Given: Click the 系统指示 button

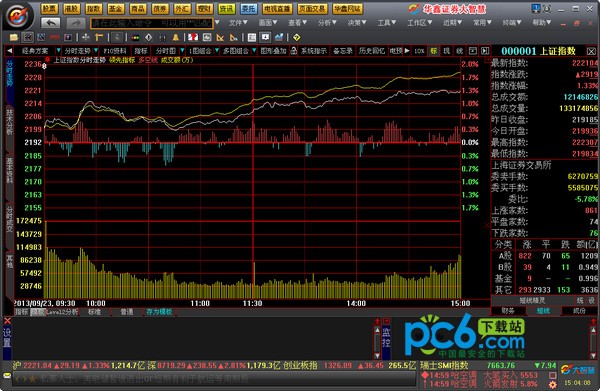Looking at the screenshot, I should click(314, 51).
